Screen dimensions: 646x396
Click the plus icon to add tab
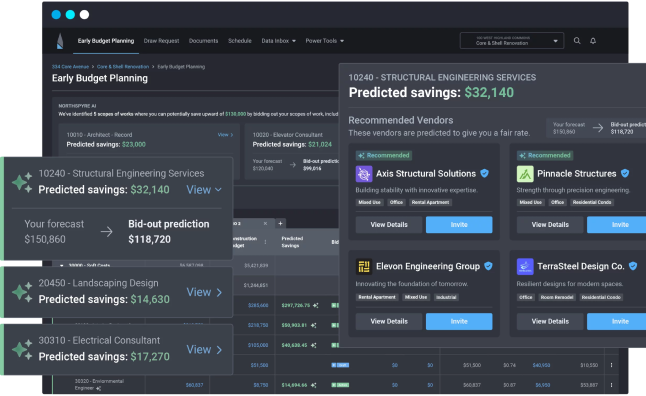click(x=280, y=223)
